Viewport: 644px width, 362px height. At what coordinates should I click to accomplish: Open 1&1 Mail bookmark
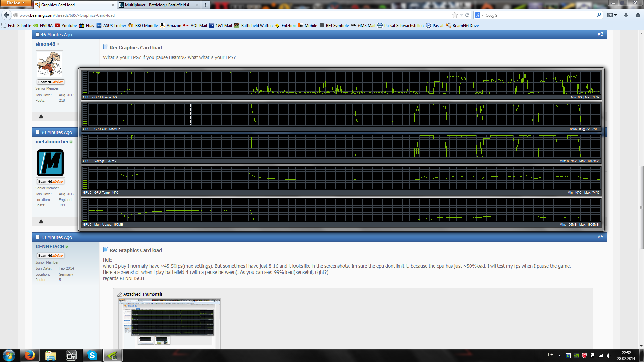(x=221, y=25)
